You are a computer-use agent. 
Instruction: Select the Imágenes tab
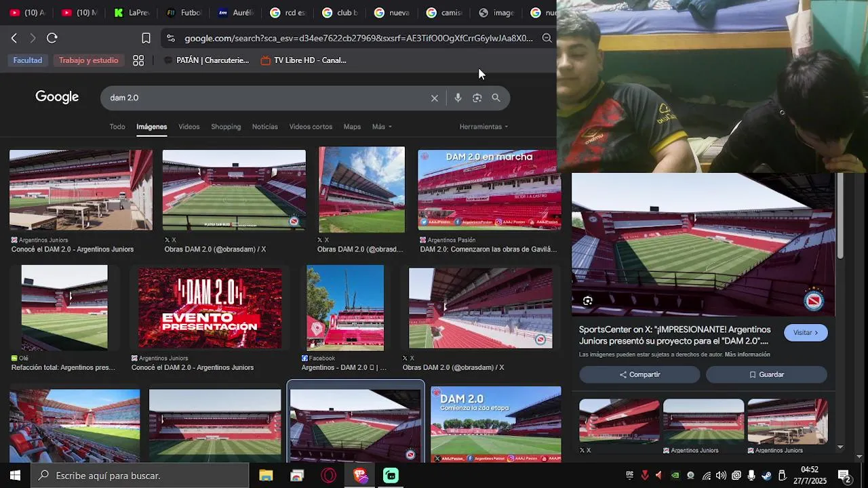coord(151,127)
